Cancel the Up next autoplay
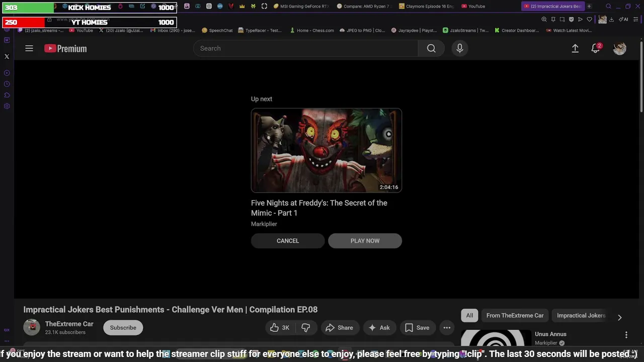The width and height of the screenshot is (644, 362). [x=288, y=241]
